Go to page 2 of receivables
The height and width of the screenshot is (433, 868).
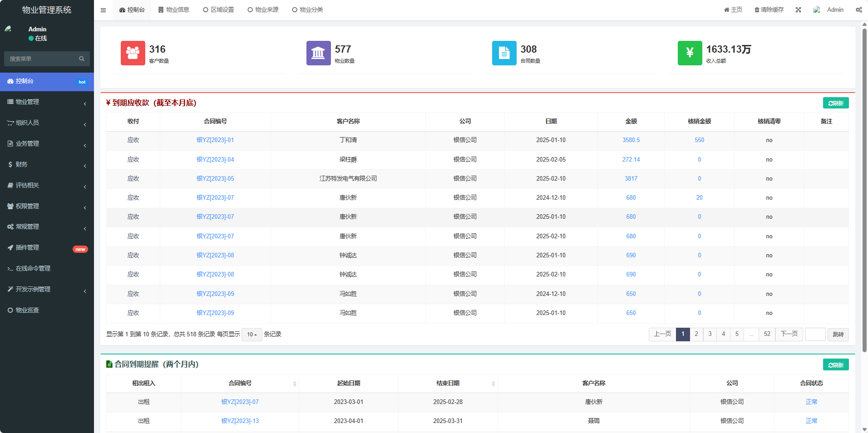(x=696, y=334)
